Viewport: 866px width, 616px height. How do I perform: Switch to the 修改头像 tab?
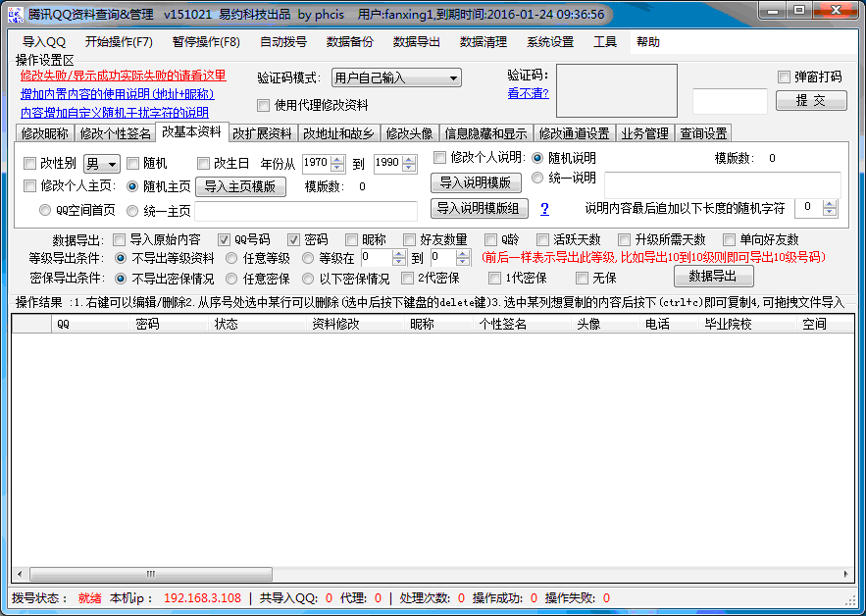409,133
